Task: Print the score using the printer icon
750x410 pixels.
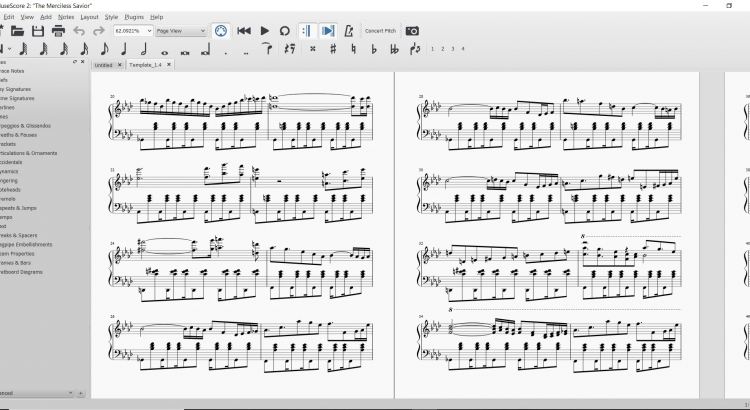Action: tap(59, 31)
